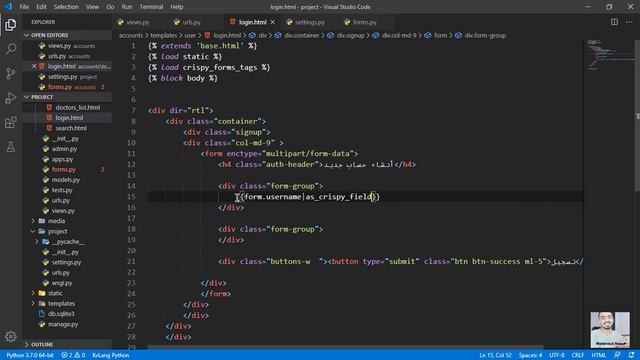The image size is (640, 360).
Task: Open the Source Control view icon
Action: coord(11,74)
